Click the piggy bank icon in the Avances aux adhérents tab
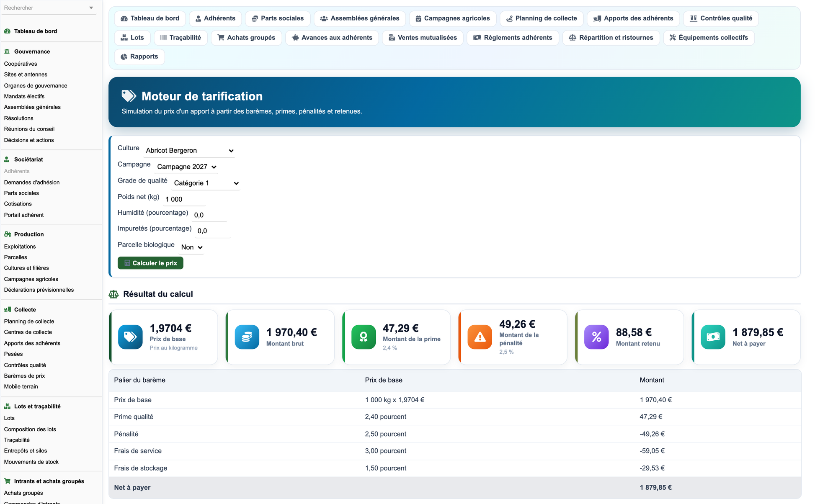815x504 pixels. tap(295, 38)
